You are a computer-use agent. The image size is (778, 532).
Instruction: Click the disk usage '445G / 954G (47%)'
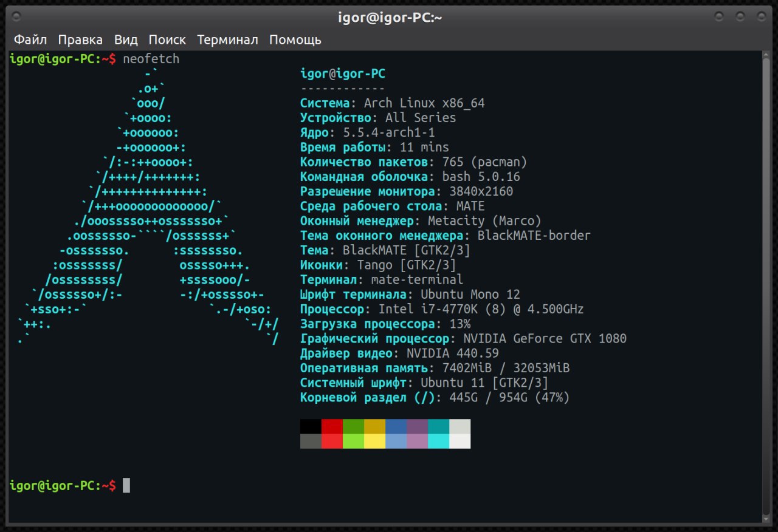[x=509, y=397]
